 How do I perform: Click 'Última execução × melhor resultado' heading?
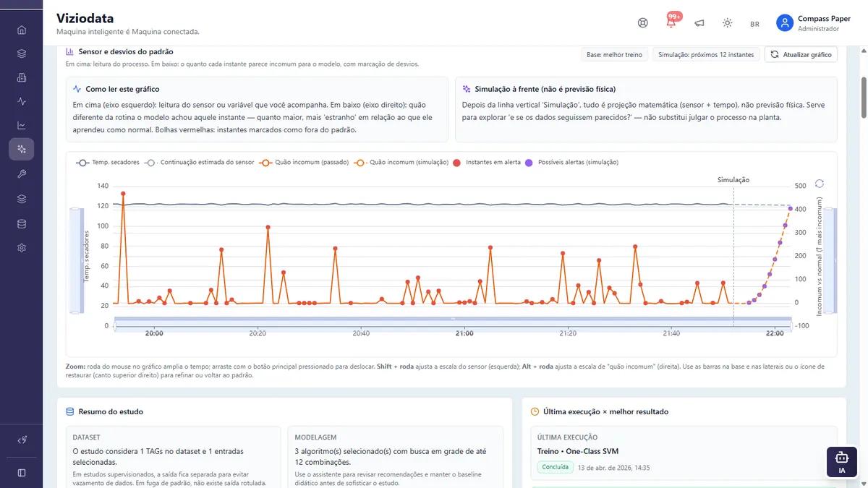pos(605,411)
